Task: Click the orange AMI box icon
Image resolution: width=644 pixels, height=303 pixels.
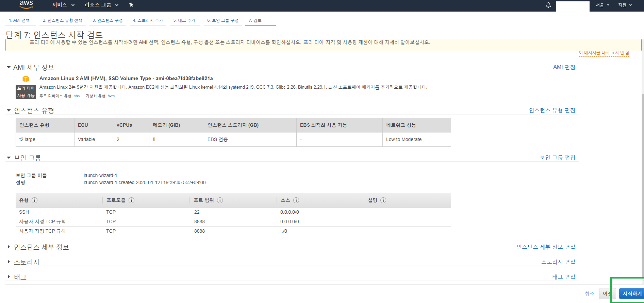Action: click(x=26, y=79)
